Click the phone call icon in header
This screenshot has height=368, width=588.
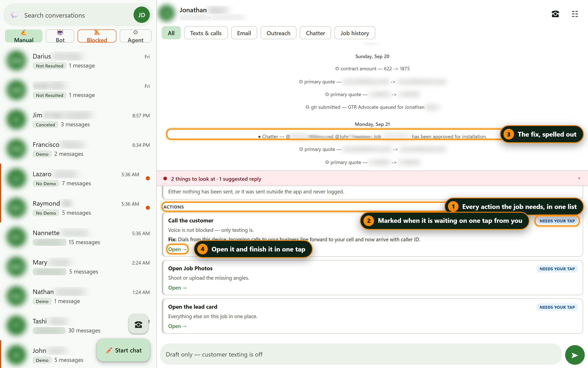555,14
